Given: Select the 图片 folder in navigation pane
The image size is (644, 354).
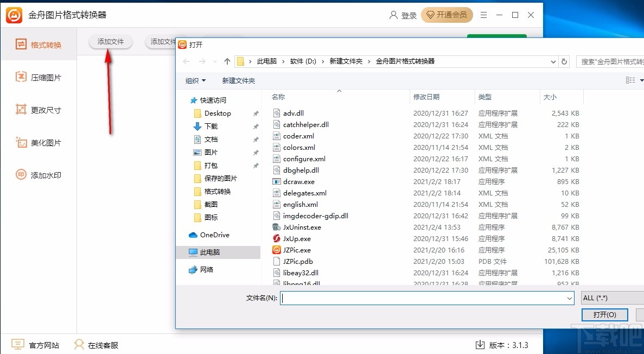Looking at the screenshot, I should point(212,152).
